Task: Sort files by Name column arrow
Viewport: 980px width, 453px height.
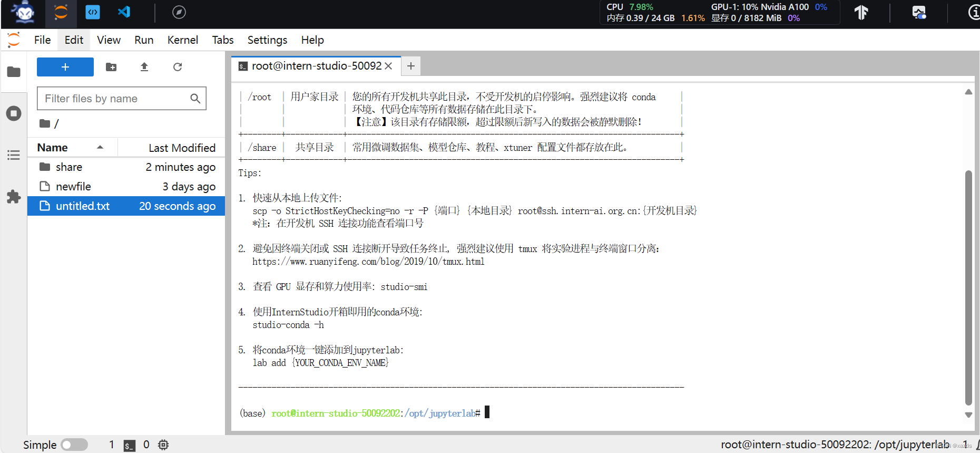Action: [100, 147]
